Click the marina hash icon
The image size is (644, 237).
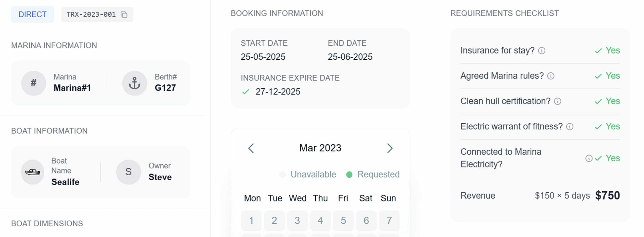[x=33, y=83]
